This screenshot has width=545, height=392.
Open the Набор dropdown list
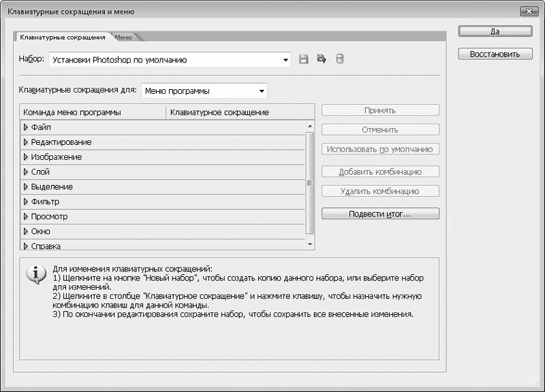[286, 60]
